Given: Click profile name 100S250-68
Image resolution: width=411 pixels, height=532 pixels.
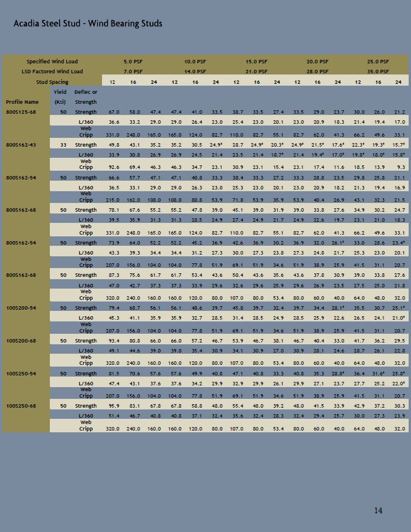Looking at the screenshot, I should [21, 406].
